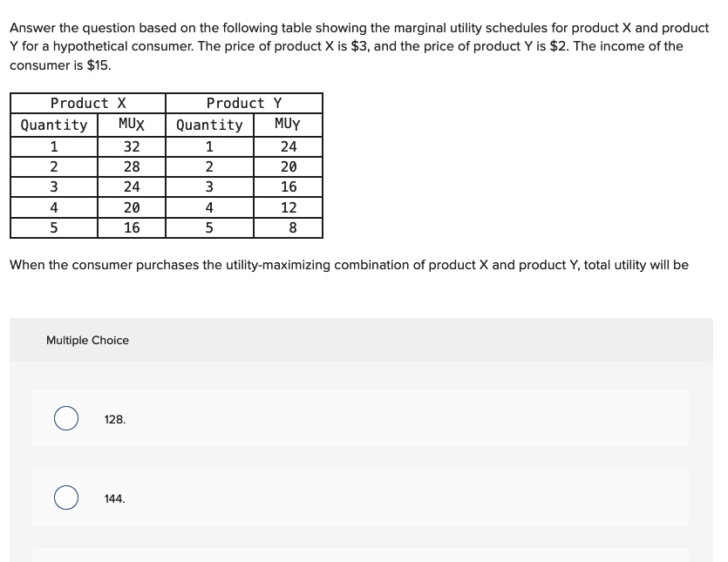Click the Multiple Choice section header

click(x=87, y=340)
